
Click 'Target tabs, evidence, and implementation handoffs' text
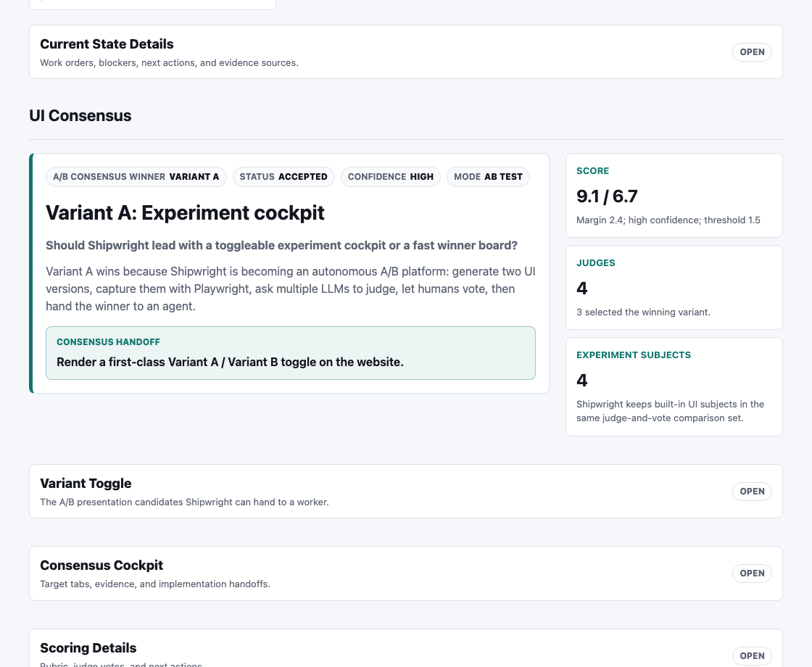point(155,584)
